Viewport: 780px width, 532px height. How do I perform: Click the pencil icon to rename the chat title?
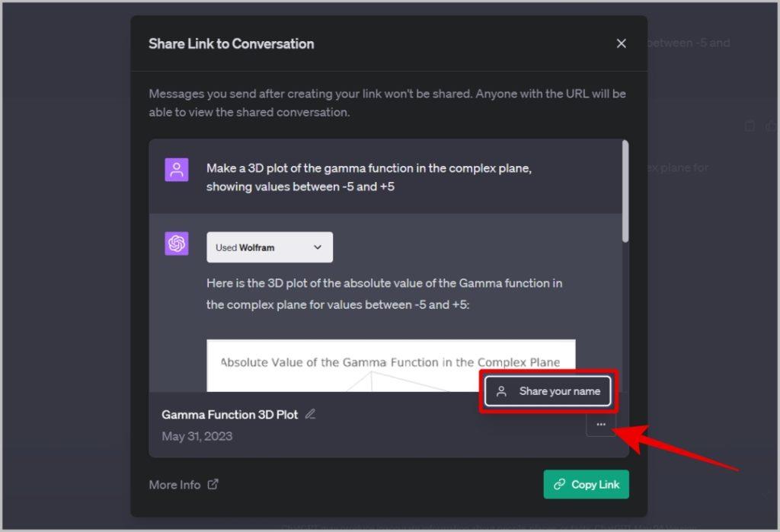tap(311, 414)
